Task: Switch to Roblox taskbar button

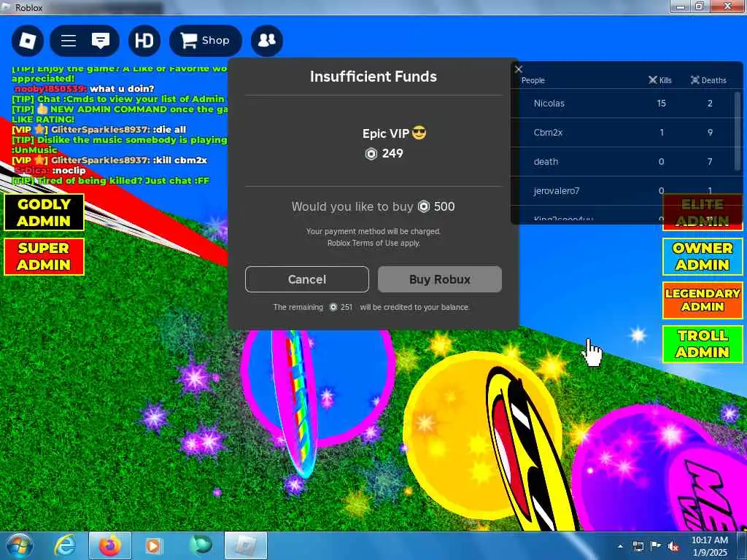Action: pyautogui.click(x=246, y=545)
